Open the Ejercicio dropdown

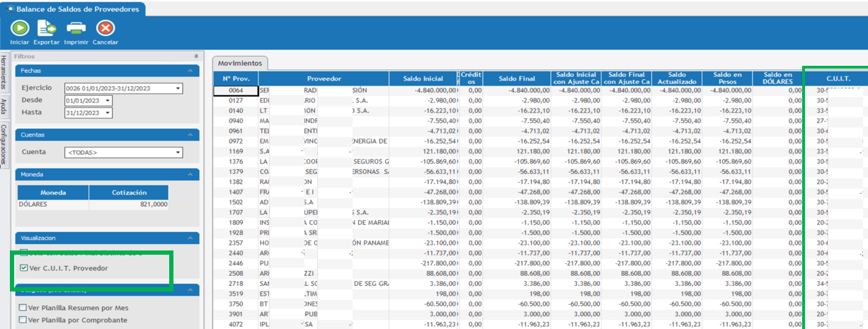pyautogui.click(x=178, y=88)
